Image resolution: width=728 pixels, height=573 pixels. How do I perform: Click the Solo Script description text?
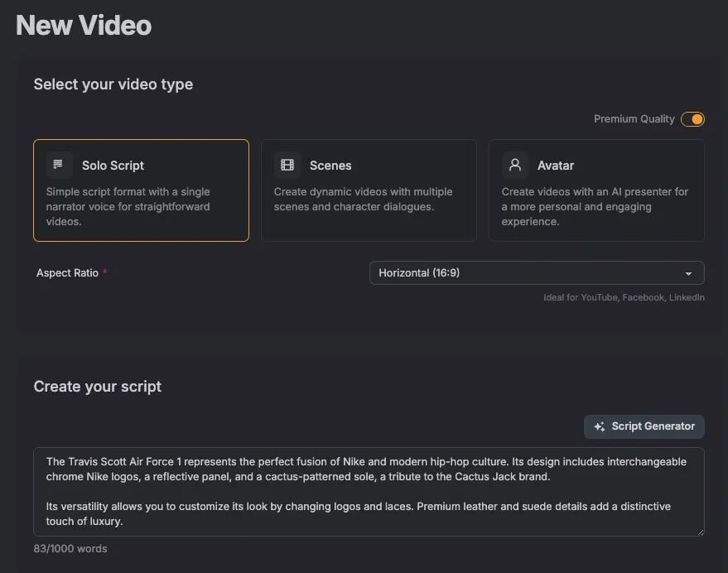pyautogui.click(x=128, y=206)
